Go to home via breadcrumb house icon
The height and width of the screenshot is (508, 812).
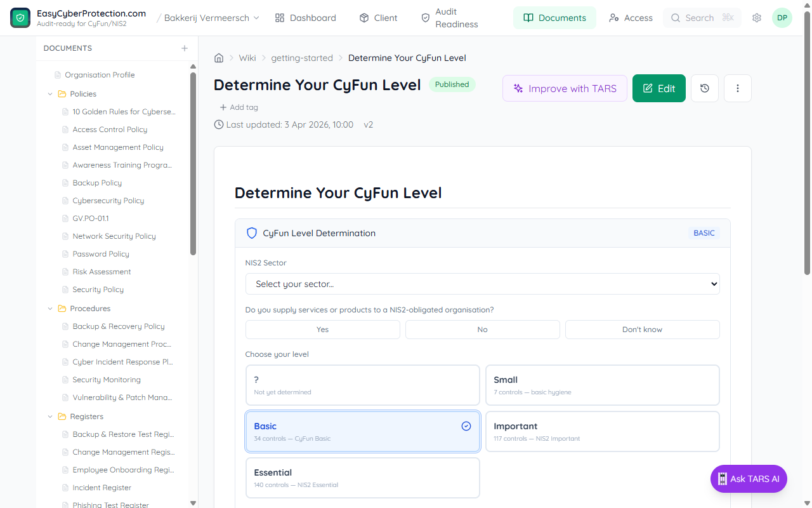(x=219, y=58)
